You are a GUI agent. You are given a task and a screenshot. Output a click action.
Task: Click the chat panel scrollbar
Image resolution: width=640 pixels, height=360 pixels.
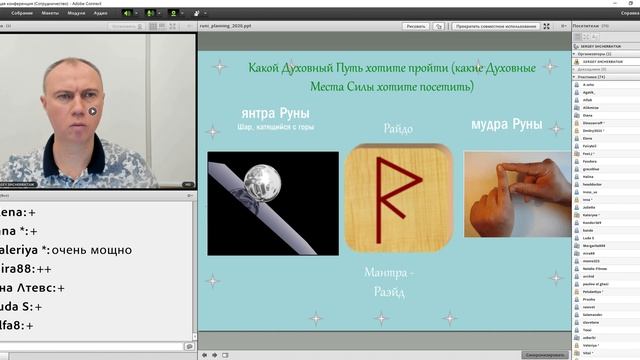(194, 270)
